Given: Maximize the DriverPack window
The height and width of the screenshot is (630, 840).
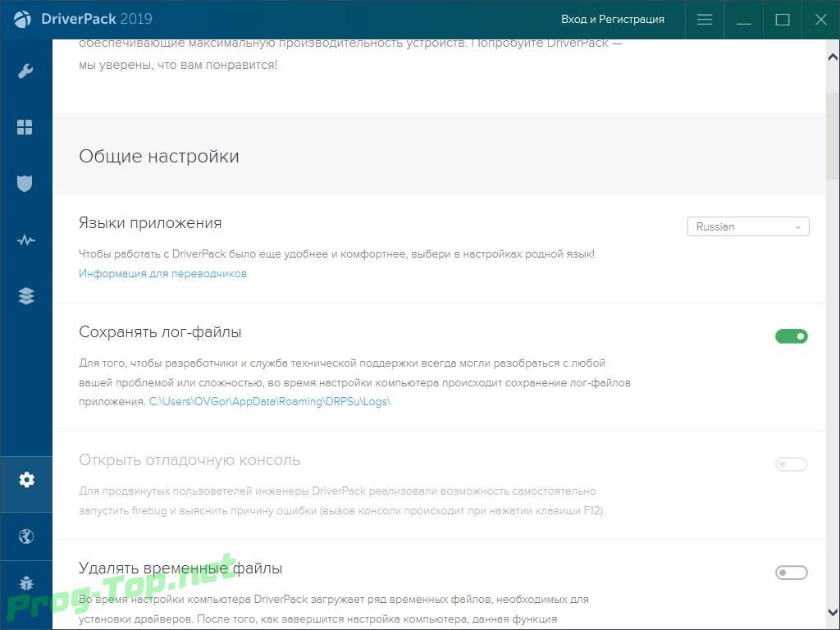Looking at the screenshot, I should [783, 20].
